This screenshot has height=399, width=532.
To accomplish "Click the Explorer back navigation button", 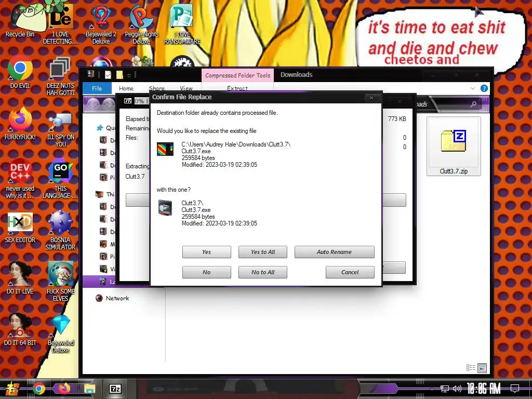I will (92, 104).
